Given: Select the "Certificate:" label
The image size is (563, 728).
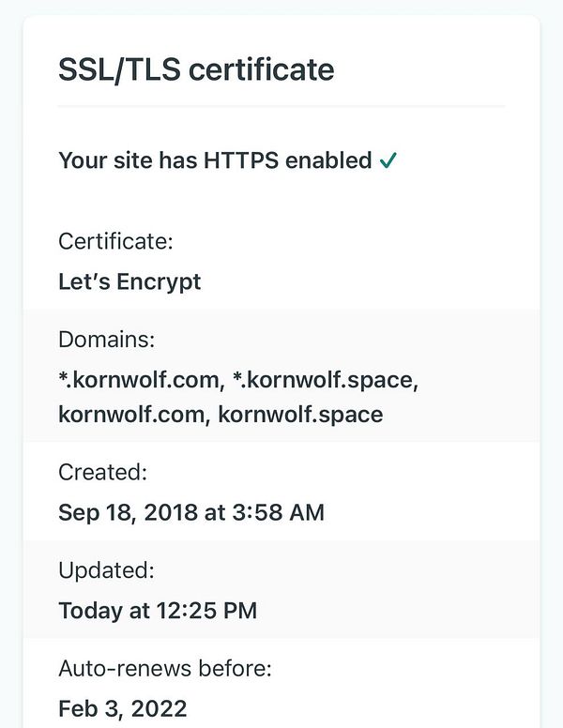Looking at the screenshot, I should [x=115, y=241].
